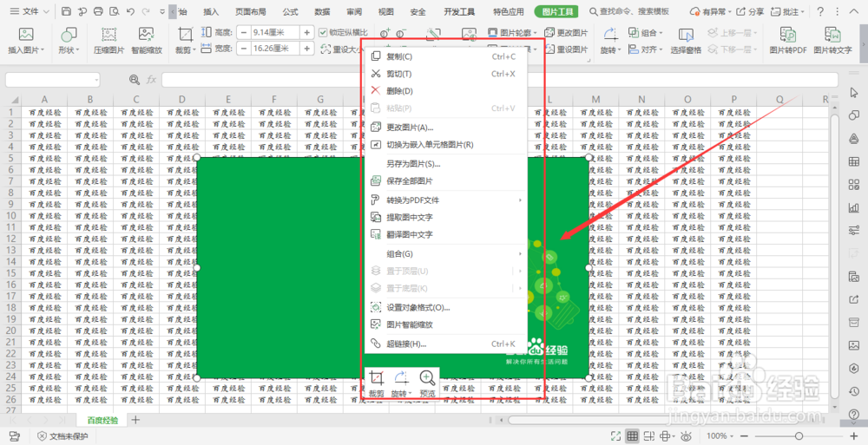Image resolution: width=868 pixels, height=445 pixels.
Task: Switch to page break preview in status bar
Action: pyautogui.click(x=649, y=435)
